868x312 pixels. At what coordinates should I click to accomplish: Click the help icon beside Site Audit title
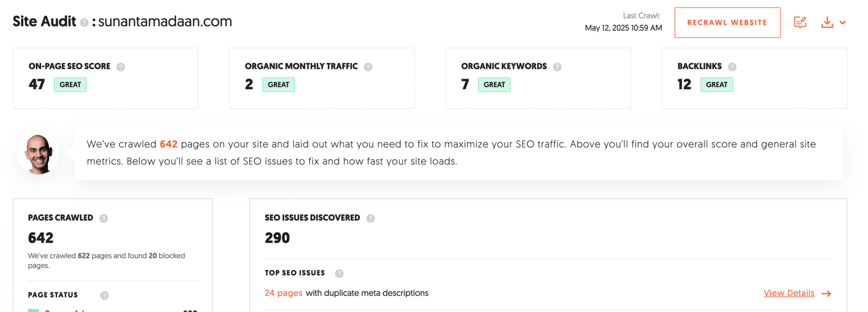[x=84, y=23]
